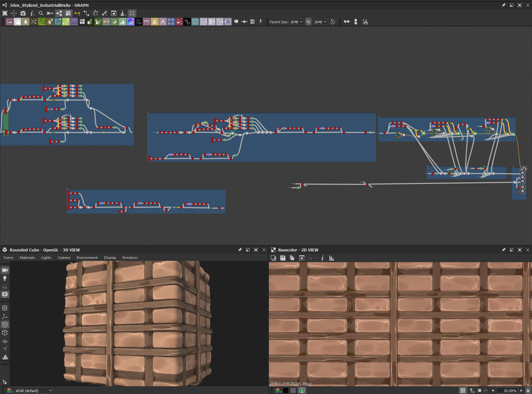Add a Uniform Color paint bucket node
This screenshot has width=532, height=394.
[179, 22]
